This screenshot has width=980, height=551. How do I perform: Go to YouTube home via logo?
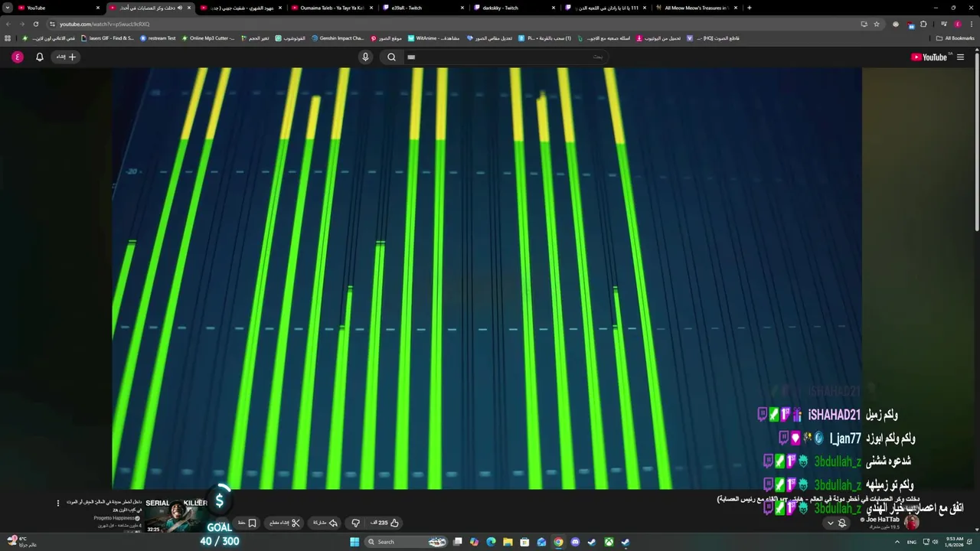click(x=930, y=57)
